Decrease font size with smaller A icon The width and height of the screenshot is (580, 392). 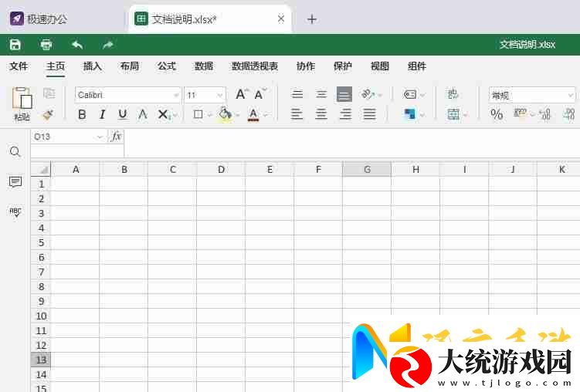pyautogui.click(x=260, y=94)
